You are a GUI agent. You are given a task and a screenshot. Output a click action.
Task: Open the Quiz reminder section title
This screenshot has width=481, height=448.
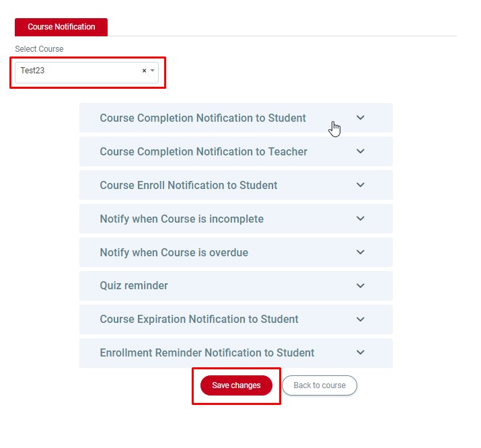134,285
